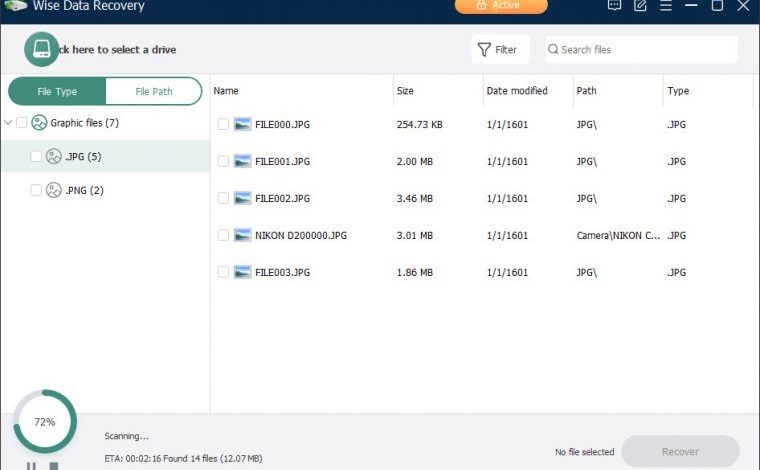Viewport: 760px width, 470px height.
Task: Click the Camera\NIKON C... path cell
Action: point(618,235)
